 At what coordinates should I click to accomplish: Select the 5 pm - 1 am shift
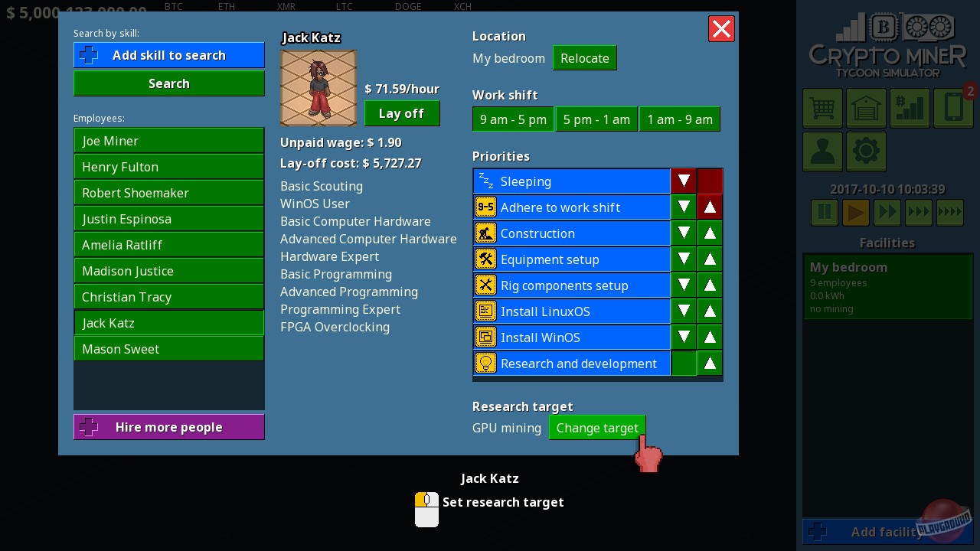coord(596,119)
